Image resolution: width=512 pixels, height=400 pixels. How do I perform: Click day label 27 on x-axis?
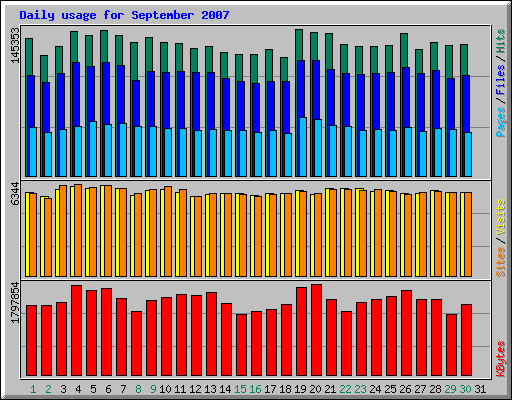420,389
